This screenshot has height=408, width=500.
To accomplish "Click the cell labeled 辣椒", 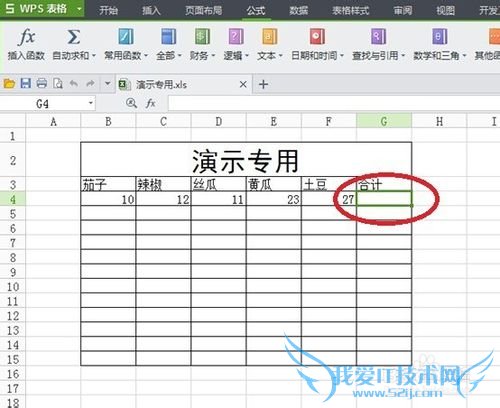I will [163, 184].
